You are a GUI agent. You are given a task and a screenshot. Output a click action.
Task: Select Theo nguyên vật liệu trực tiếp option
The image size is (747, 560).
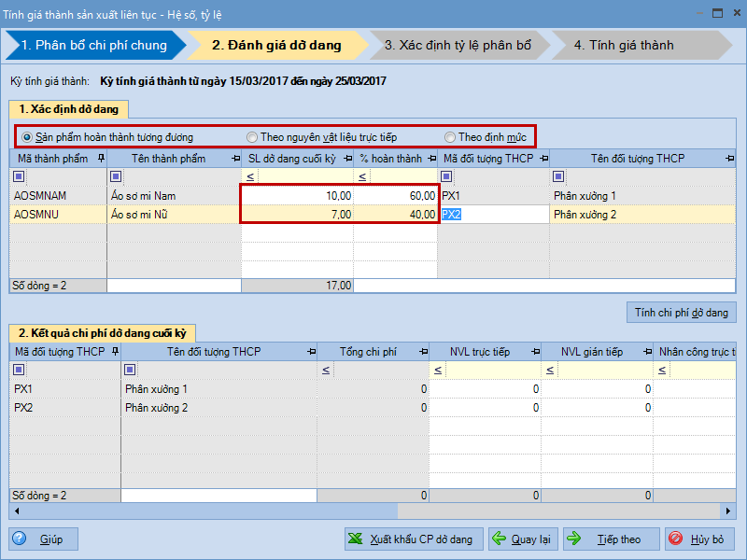[x=252, y=137]
